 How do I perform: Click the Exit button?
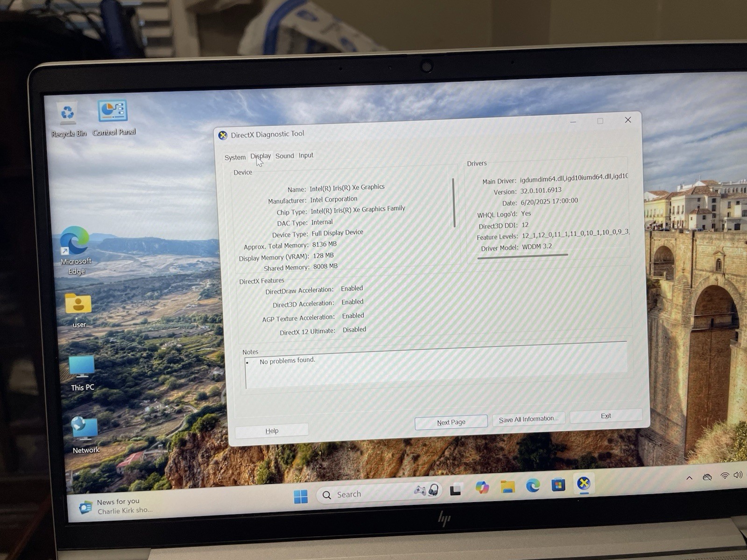pos(606,416)
